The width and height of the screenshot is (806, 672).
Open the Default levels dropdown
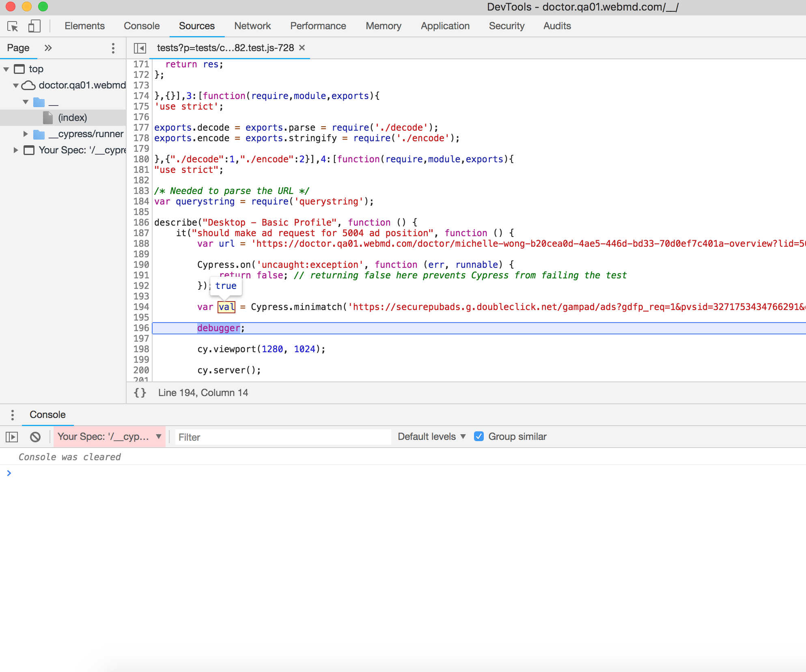pos(431,437)
